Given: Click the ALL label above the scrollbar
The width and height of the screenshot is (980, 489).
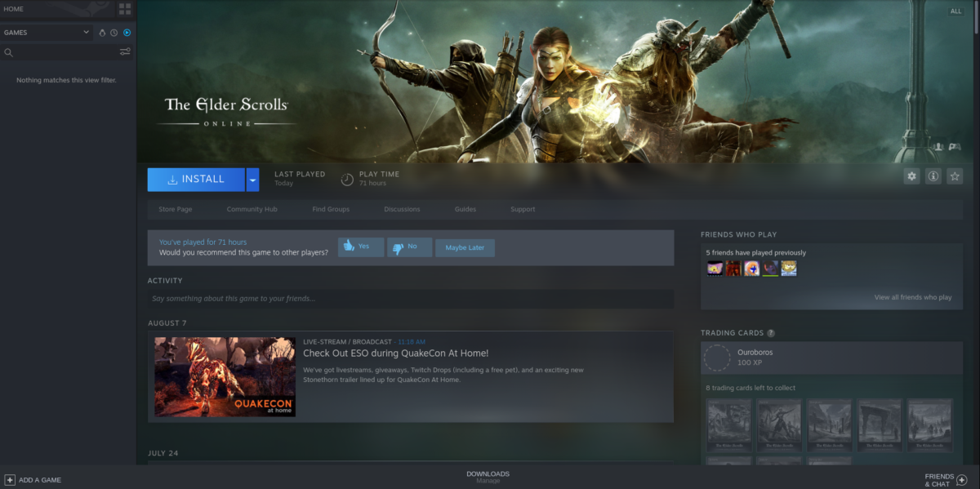Looking at the screenshot, I should pyautogui.click(x=955, y=11).
